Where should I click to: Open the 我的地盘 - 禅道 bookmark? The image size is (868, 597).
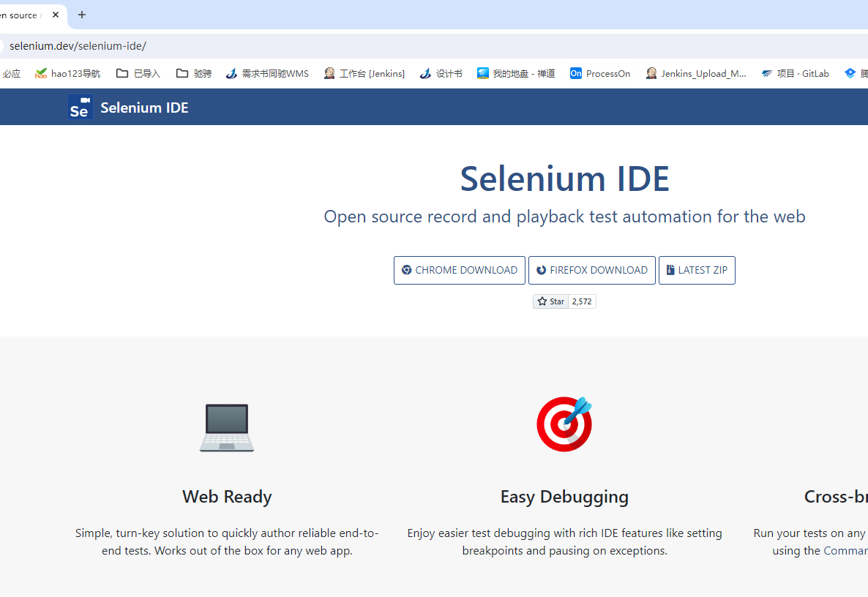tap(516, 74)
